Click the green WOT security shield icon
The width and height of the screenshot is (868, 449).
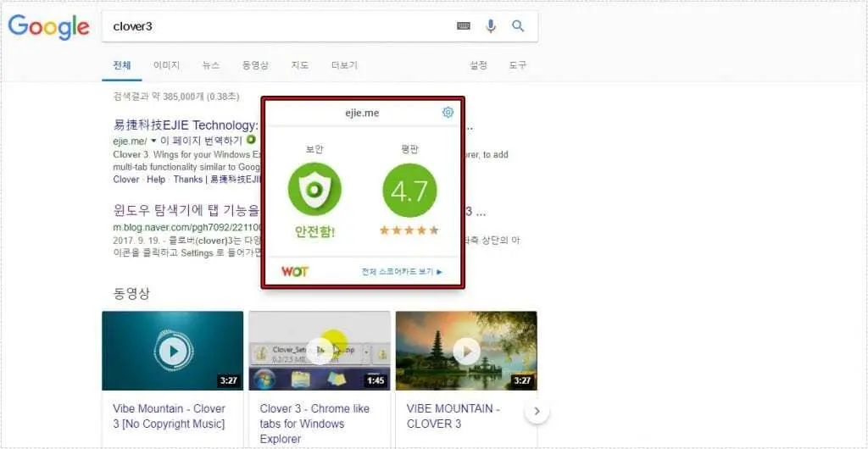coord(314,190)
